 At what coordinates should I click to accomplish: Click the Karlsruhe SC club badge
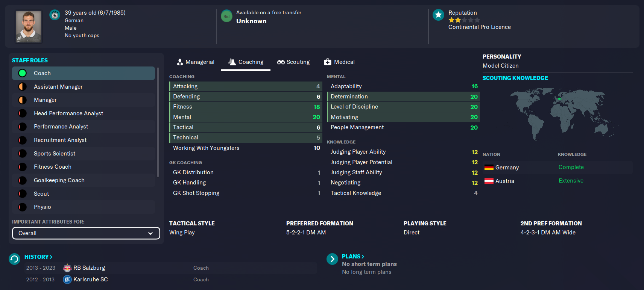click(x=67, y=279)
